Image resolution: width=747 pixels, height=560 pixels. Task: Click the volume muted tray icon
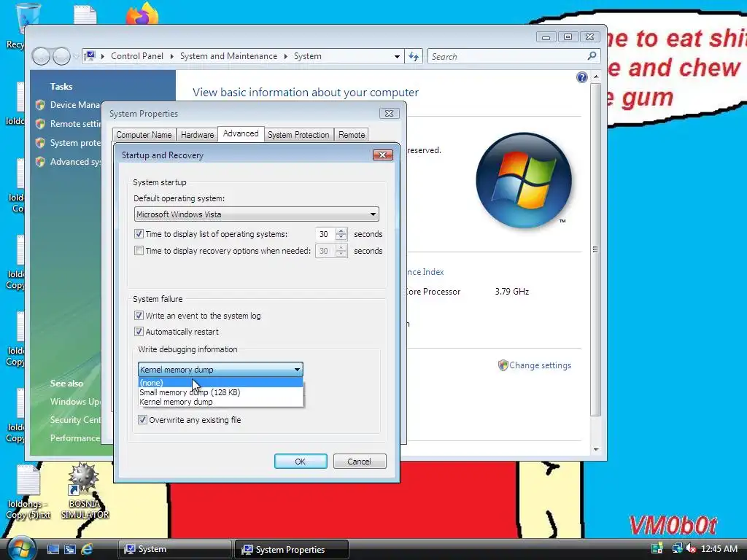(x=690, y=549)
